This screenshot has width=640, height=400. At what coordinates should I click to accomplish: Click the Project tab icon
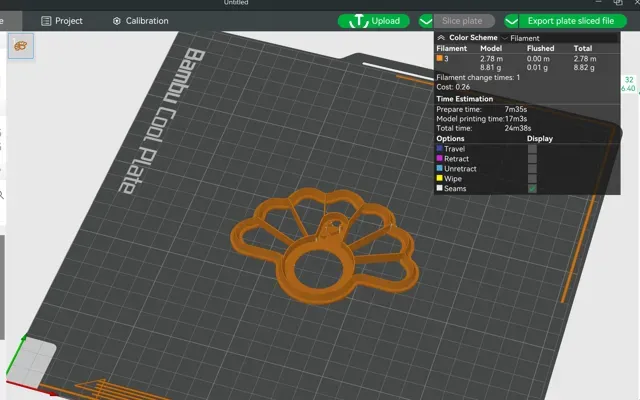pos(46,21)
